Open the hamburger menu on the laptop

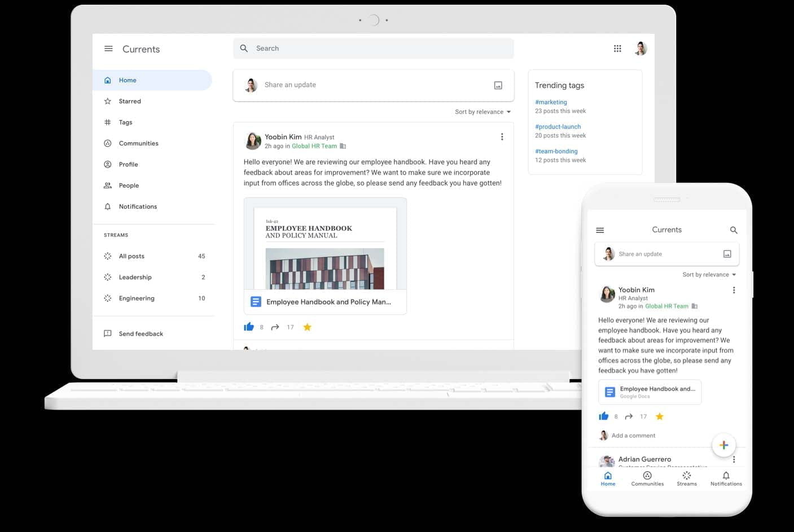pos(108,49)
